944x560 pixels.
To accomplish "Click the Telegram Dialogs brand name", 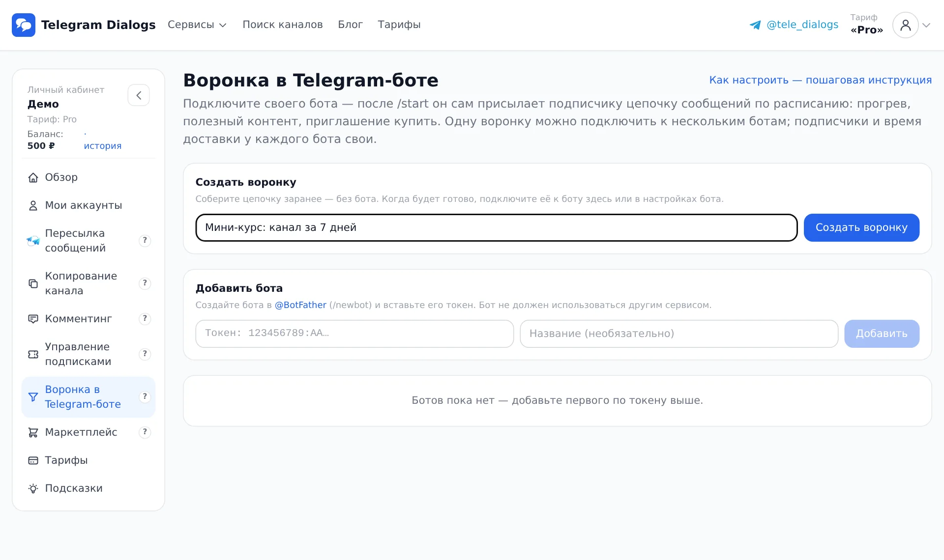I will point(98,25).
